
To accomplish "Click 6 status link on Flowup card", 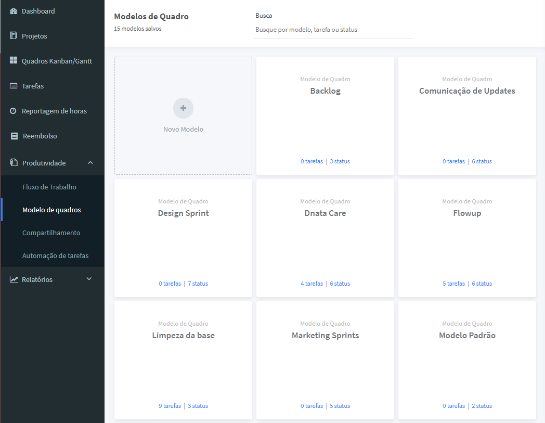I will [x=482, y=284].
